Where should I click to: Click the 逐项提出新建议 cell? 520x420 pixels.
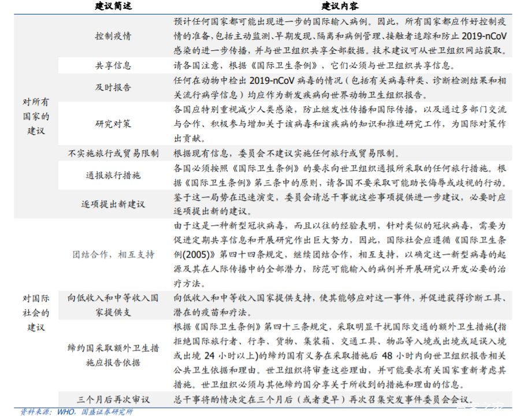113,204
